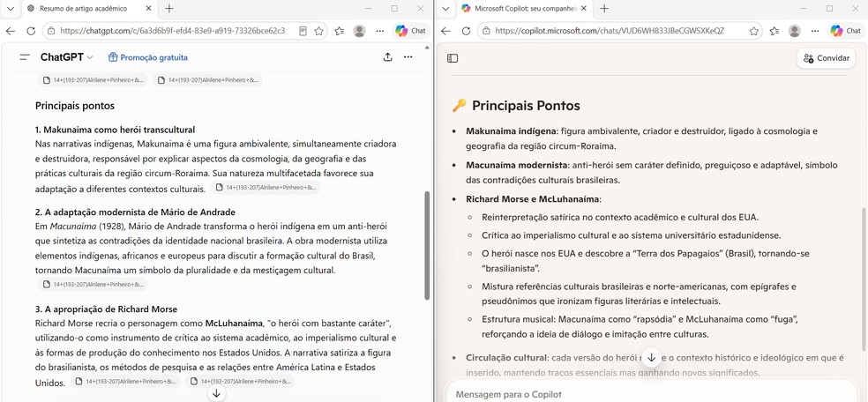This screenshot has width=868, height=402.
Task: Go back in the Copilot browser window
Action: tap(445, 31)
